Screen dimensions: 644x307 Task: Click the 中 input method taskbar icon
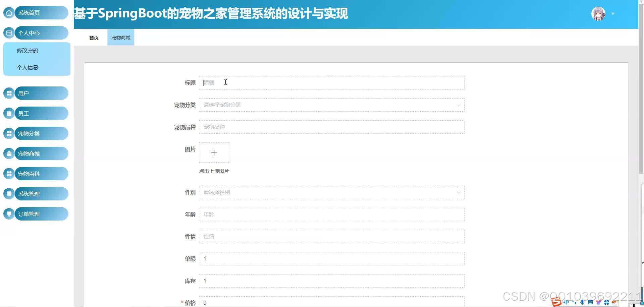pos(566,302)
